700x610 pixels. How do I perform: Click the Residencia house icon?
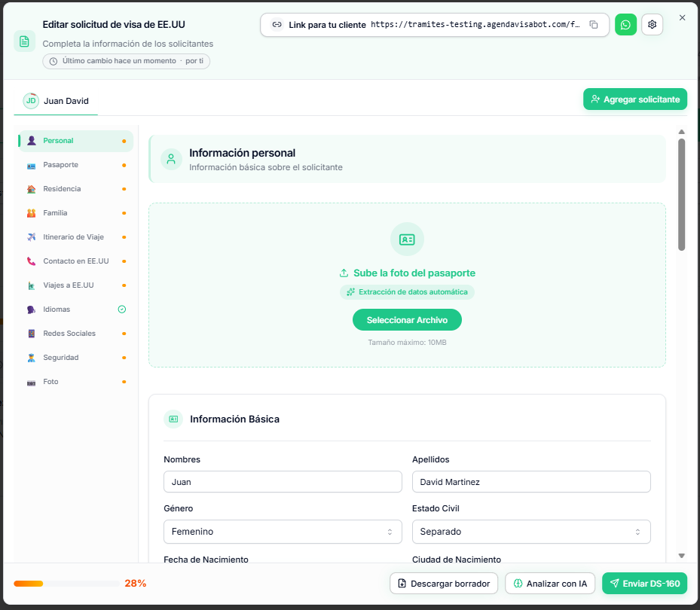[31, 189]
